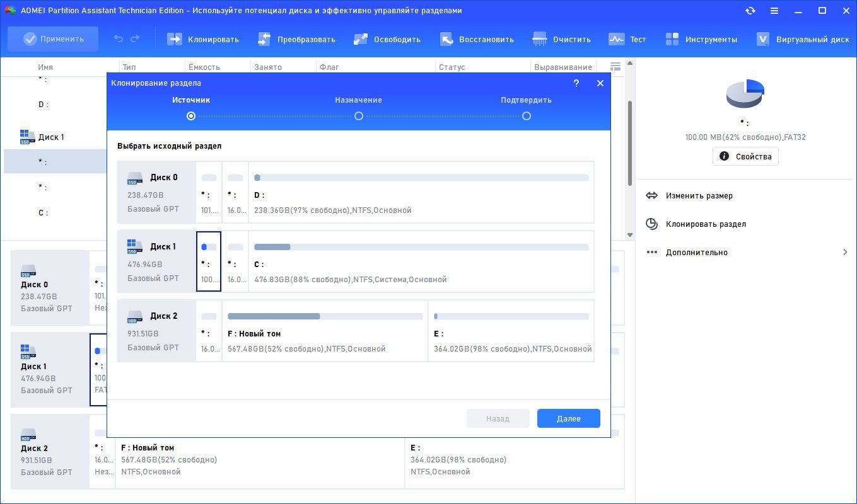Screen dimensions: 857x504
Task: Click Клонировать раздел in the side panel
Action: tap(706, 224)
